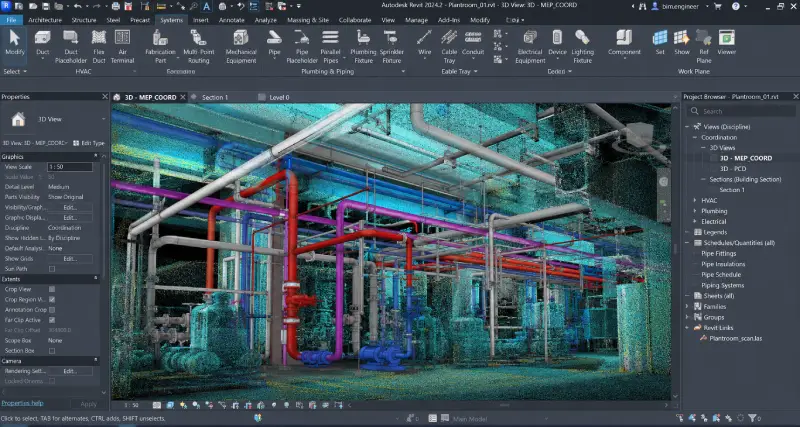Screen dimensions: 800x427
Task: Open the Collaborate ribbon tab
Action: point(355,20)
